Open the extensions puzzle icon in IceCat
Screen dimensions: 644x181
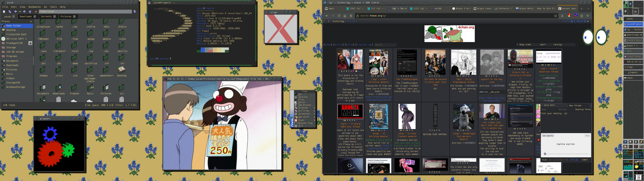pos(582,16)
